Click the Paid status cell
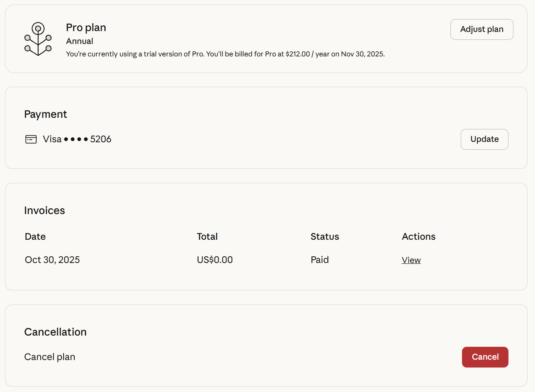 point(320,260)
